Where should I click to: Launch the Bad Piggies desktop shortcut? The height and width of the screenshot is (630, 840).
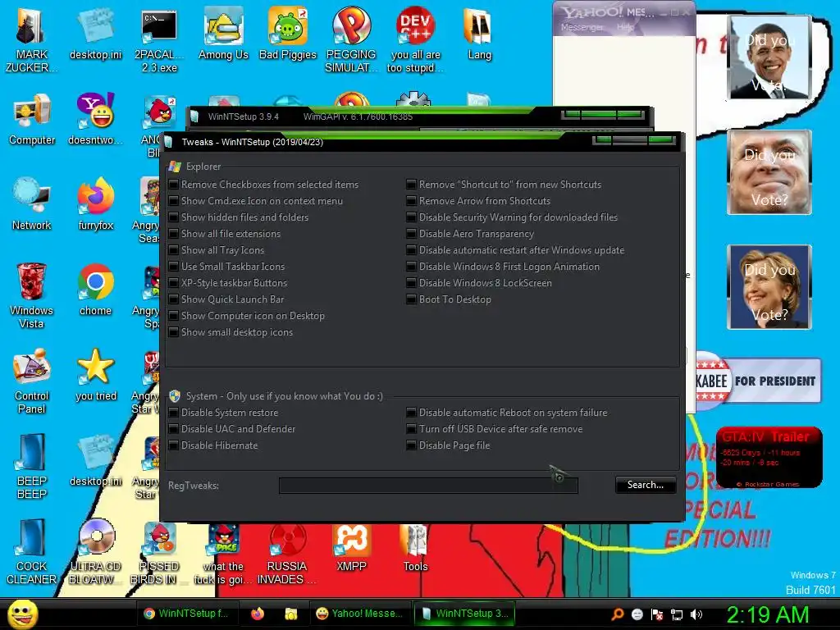[288, 34]
